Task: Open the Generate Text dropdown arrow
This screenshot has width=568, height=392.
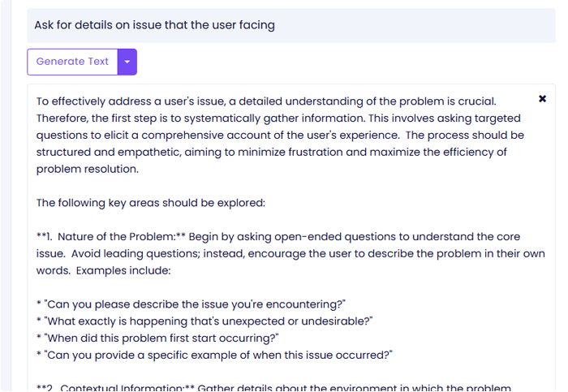Action: [127, 62]
